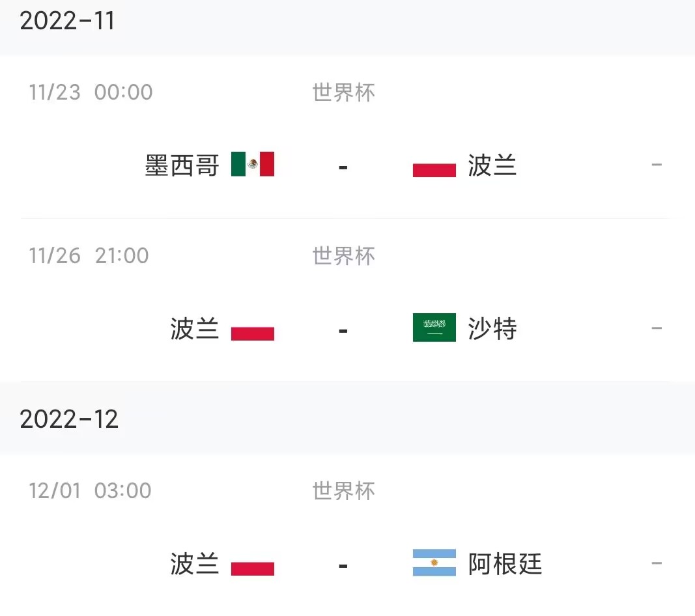695x616 pixels.
Task: Tap 世界杯 label for 11/23 match
Action: [x=343, y=92]
